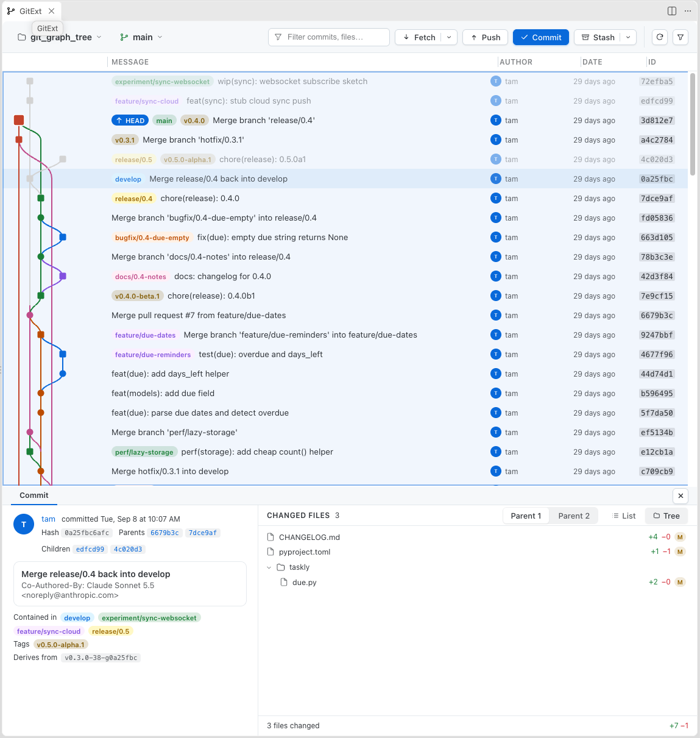Screen dimensions: 700x738
Task: Click the experiment/sync-websocket label in commit list
Action: tap(162, 82)
